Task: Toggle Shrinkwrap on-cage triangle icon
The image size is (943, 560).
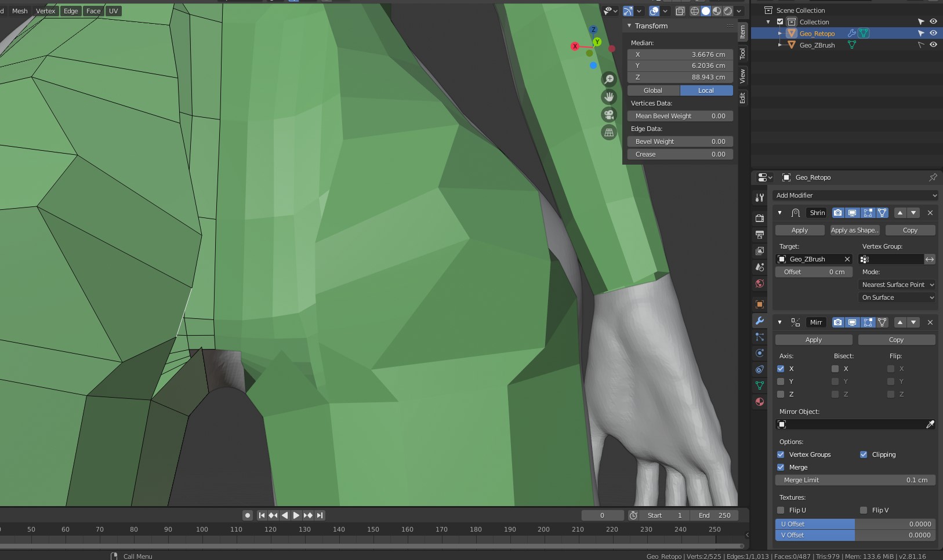Action: (x=882, y=213)
